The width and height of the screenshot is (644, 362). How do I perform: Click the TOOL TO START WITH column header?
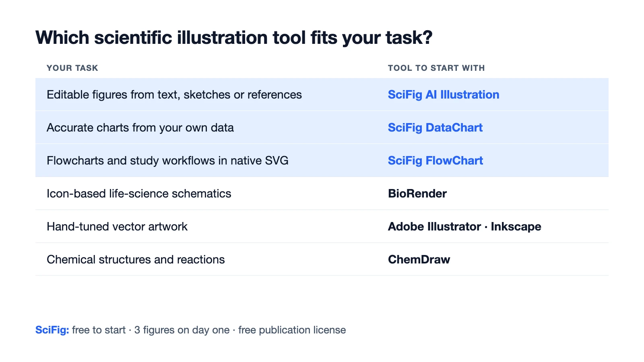(x=436, y=68)
